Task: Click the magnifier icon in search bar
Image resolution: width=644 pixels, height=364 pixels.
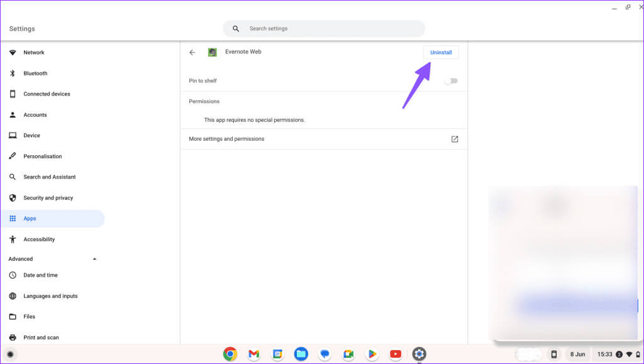Action: pyautogui.click(x=236, y=29)
